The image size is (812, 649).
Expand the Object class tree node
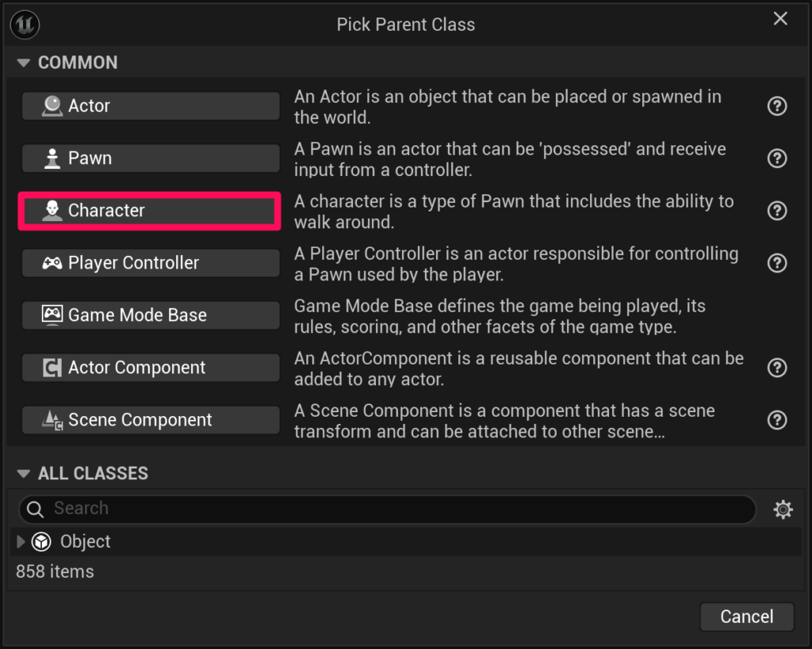[21, 542]
